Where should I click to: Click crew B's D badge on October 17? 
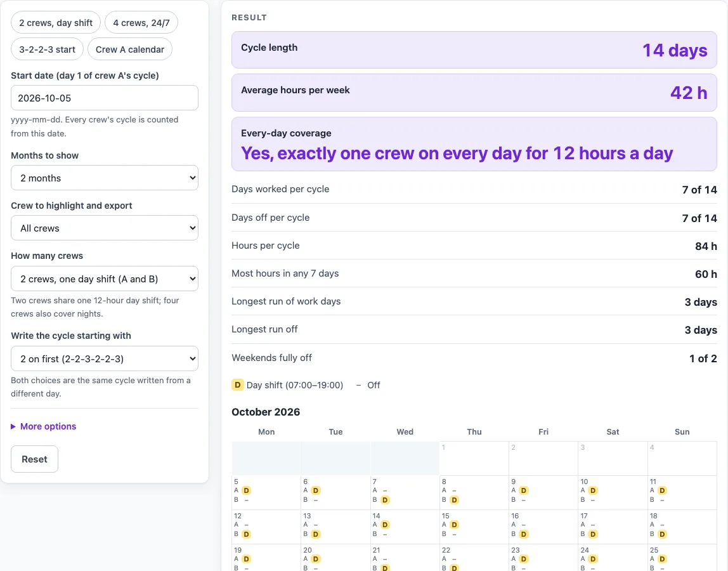point(593,534)
